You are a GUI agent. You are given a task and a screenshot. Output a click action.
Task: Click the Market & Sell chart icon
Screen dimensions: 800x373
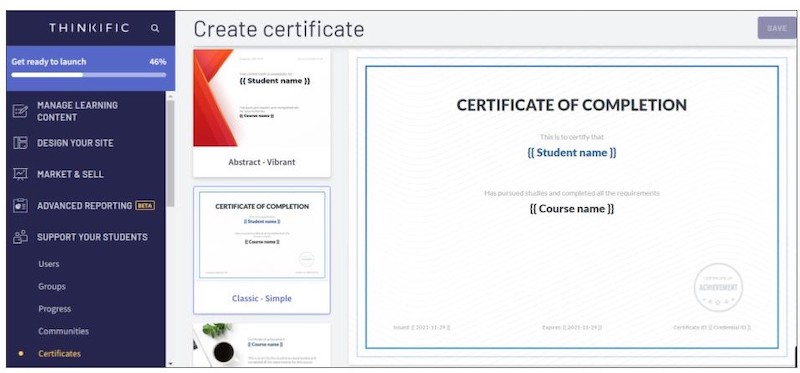point(20,174)
